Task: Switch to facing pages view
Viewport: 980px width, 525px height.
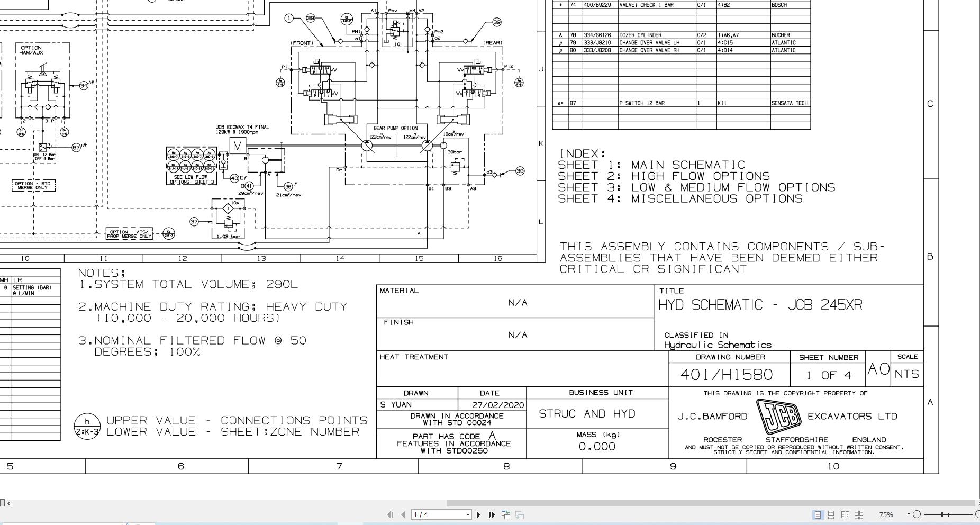Action: coord(845,514)
